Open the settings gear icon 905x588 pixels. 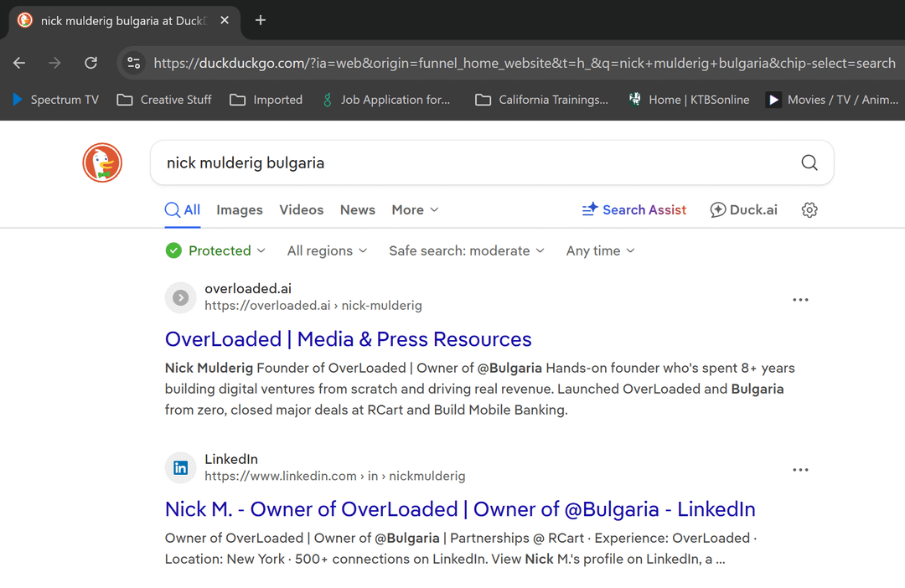point(809,210)
